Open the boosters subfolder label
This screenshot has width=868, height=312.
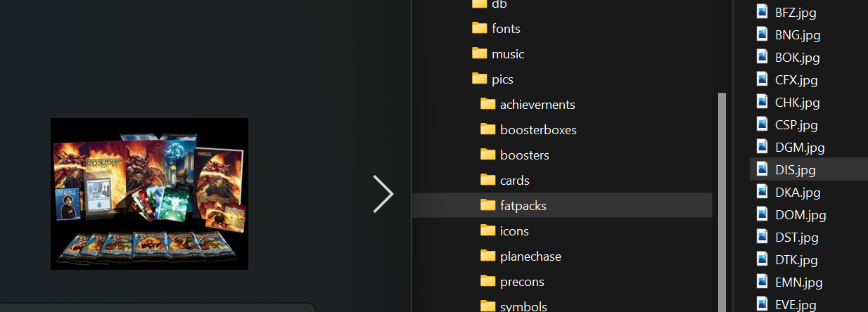pos(525,155)
